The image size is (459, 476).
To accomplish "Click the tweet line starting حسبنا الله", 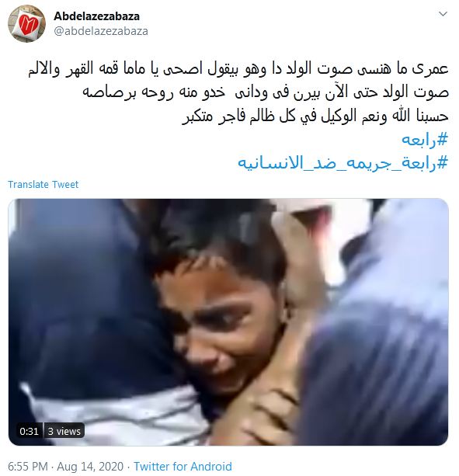I will coord(315,116).
